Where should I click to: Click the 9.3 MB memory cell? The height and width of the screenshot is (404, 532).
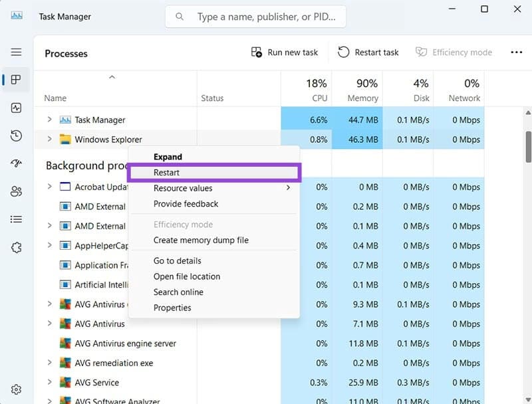pos(357,304)
